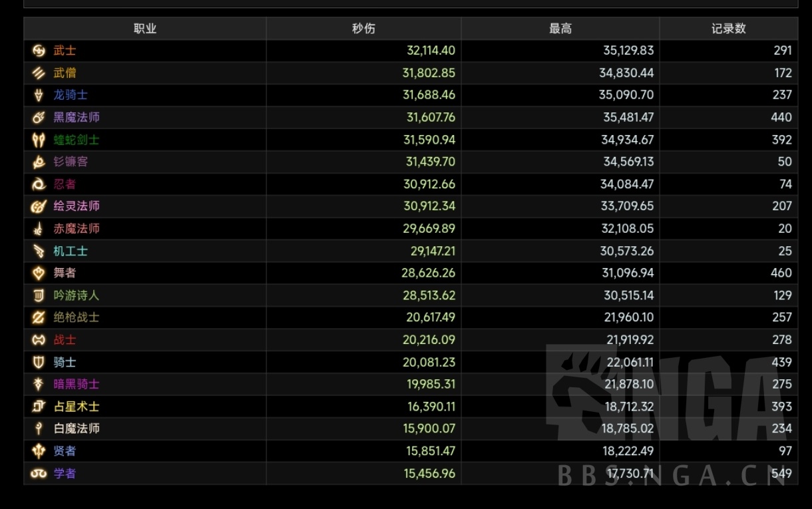Click the 占星术士 job icon

(39, 407)
